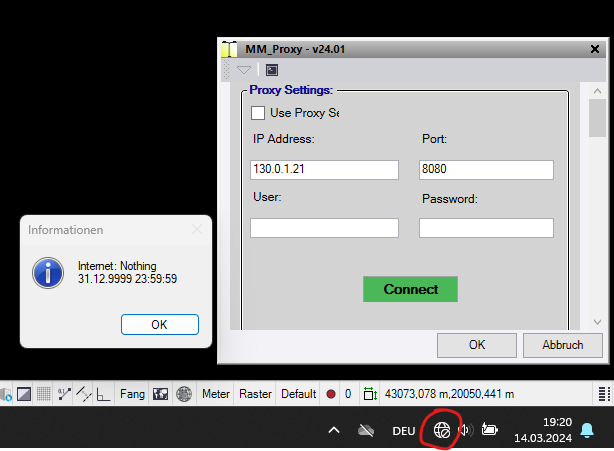Cancel MM_Proxy dialog with Abbruch
614x451 pixels.
click(562, 345)
